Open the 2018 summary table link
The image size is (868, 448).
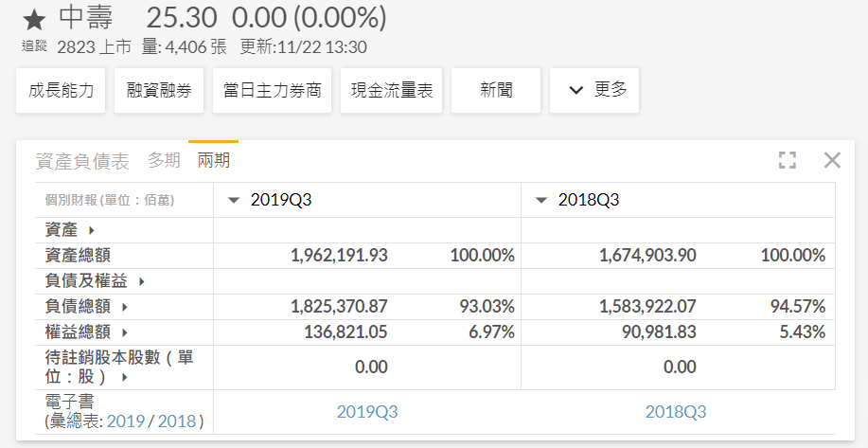pos(178,421)
